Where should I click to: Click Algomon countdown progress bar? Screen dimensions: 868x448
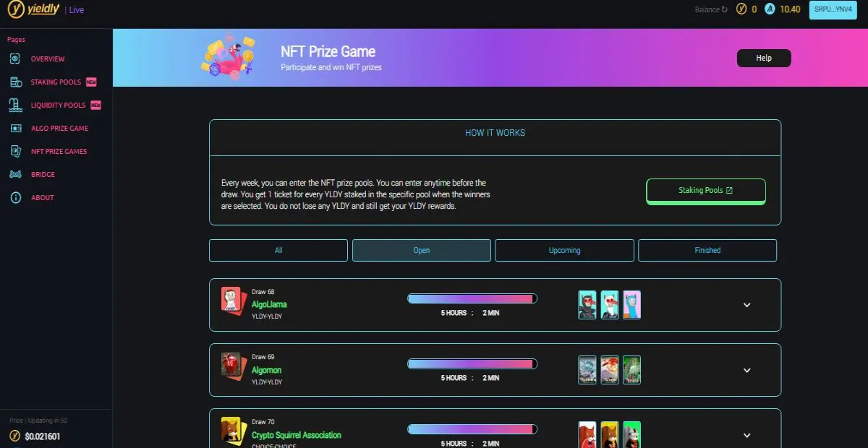tap(472, 363)
